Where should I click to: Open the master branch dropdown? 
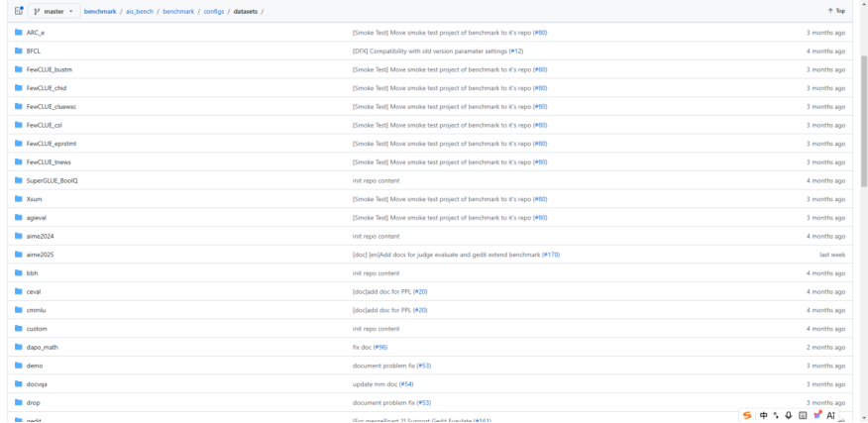point(54,11)
